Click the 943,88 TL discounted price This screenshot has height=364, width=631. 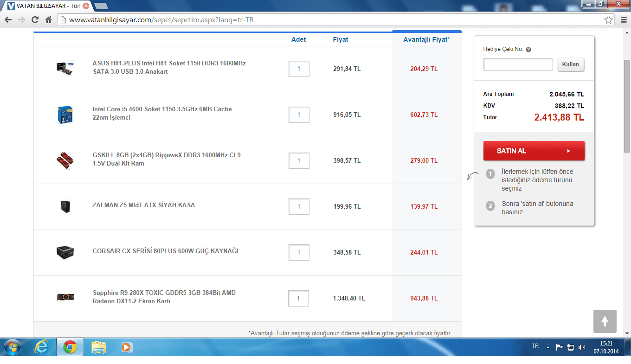pos(424,298)
